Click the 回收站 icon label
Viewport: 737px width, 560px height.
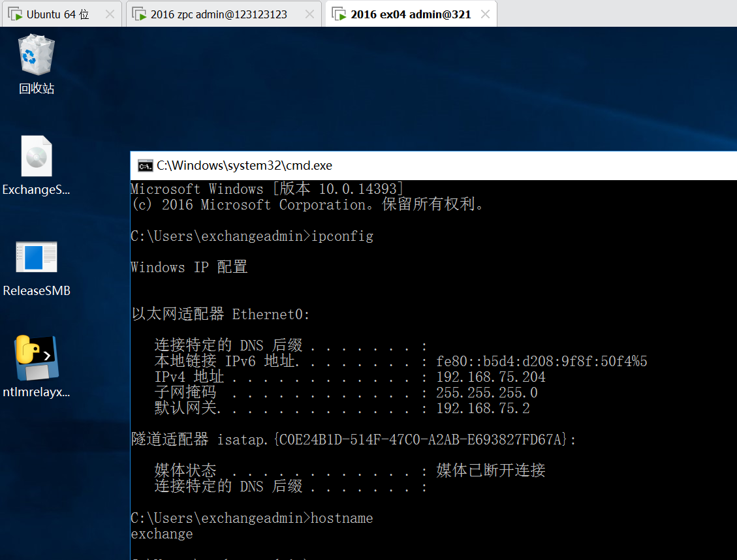coord(36,88)
